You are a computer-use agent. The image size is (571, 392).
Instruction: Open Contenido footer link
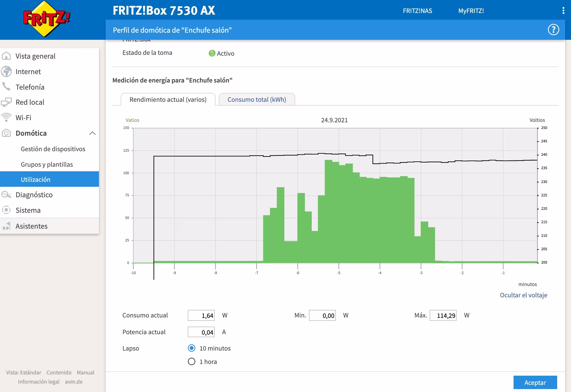click(59, 372)
